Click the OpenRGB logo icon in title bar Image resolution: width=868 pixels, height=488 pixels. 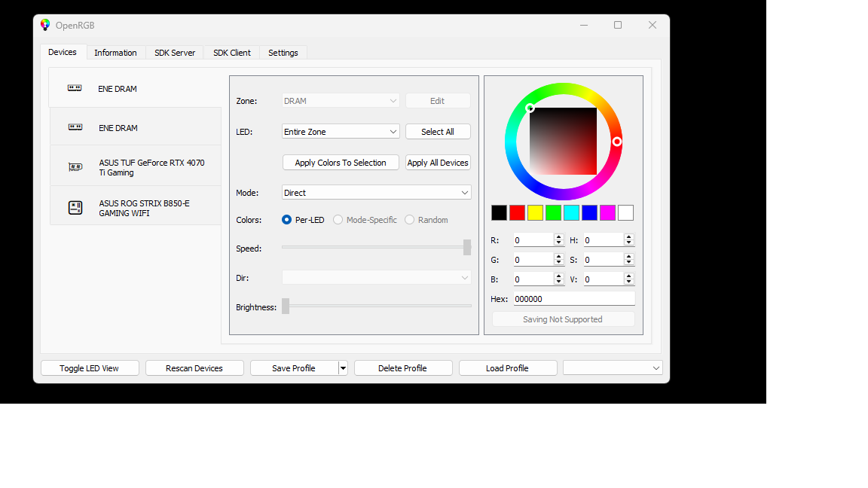pos(45,25)
